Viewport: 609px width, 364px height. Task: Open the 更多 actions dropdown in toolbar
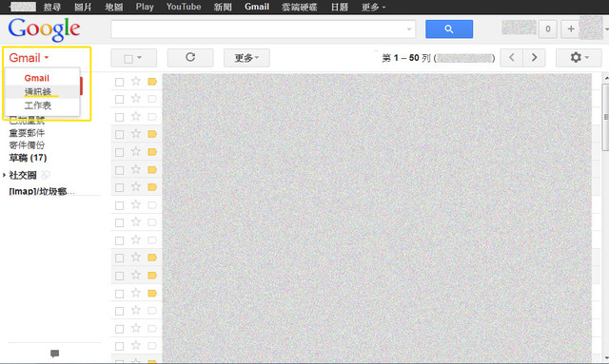[x=246, y=58]
